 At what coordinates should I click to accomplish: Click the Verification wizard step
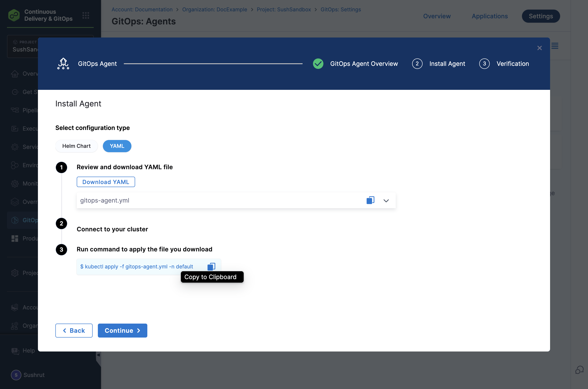click(x=504, y=64)
